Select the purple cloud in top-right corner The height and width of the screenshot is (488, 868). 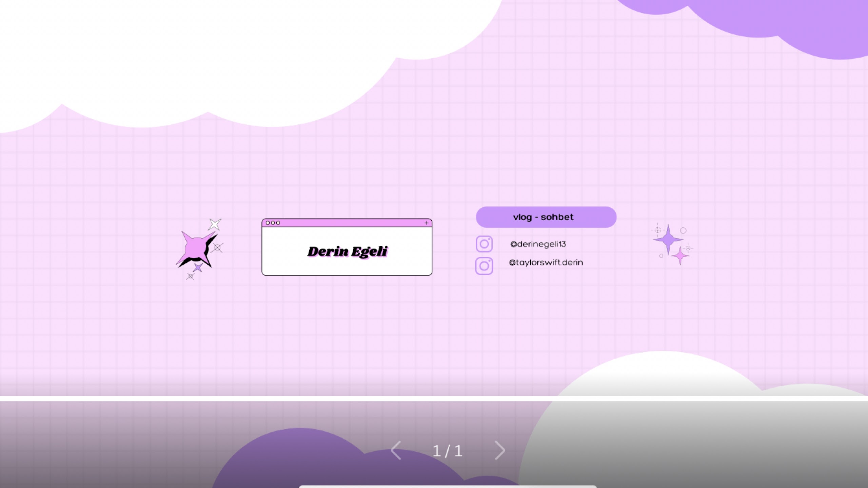[x=780, y=20]
